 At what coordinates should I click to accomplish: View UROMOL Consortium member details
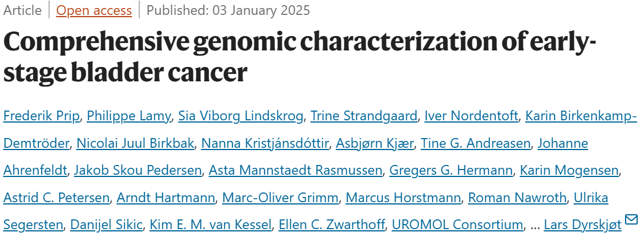point(457,225)
